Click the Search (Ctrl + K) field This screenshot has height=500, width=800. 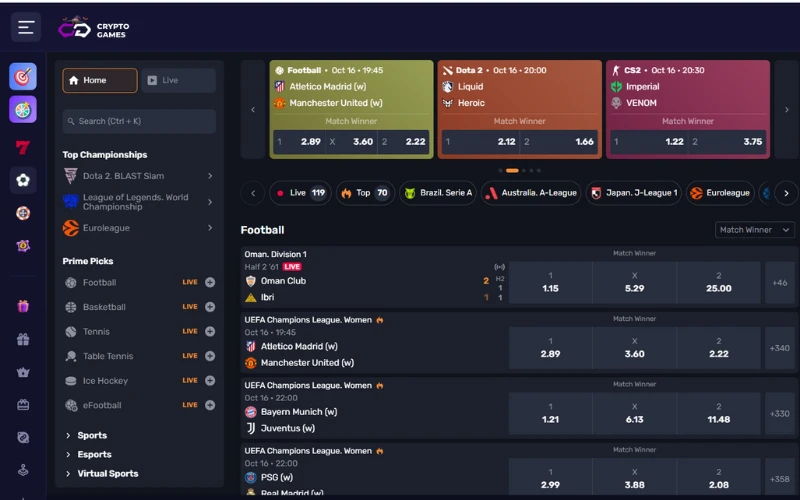coord(139,121)
